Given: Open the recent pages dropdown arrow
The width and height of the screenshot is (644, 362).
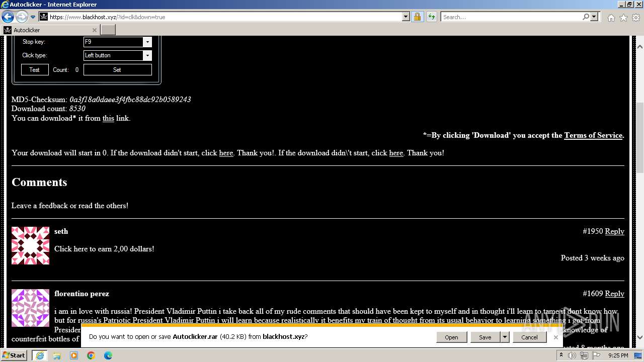Looking at the screenshot, I should (33, 17).
